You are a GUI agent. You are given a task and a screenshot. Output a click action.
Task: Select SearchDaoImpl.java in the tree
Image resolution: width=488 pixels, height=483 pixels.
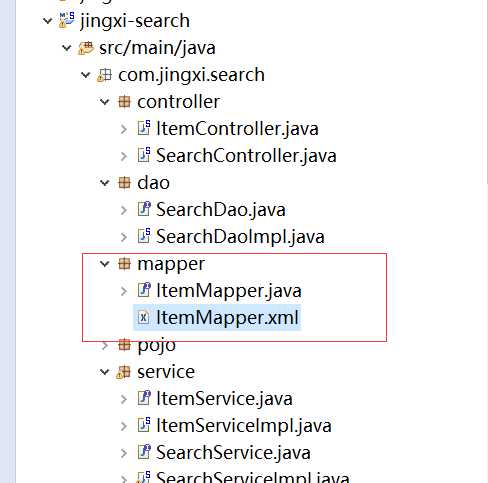[x=240, y=237]
